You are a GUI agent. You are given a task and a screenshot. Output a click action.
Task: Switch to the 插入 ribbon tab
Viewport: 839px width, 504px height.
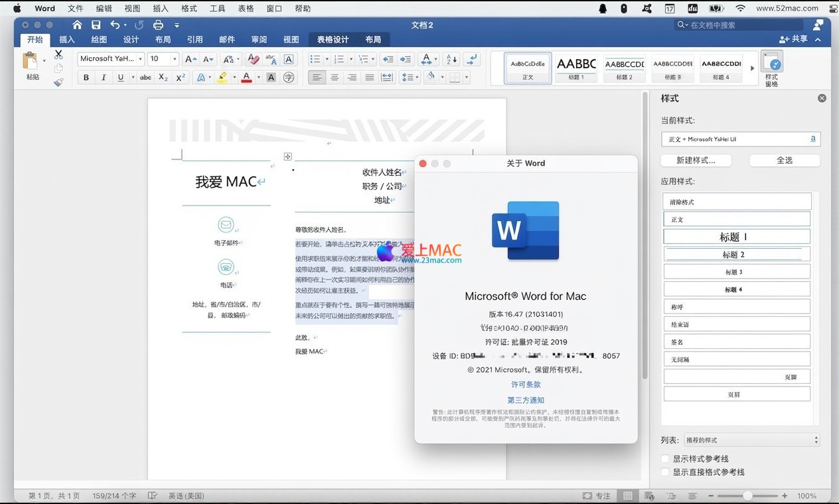[67, 40]
